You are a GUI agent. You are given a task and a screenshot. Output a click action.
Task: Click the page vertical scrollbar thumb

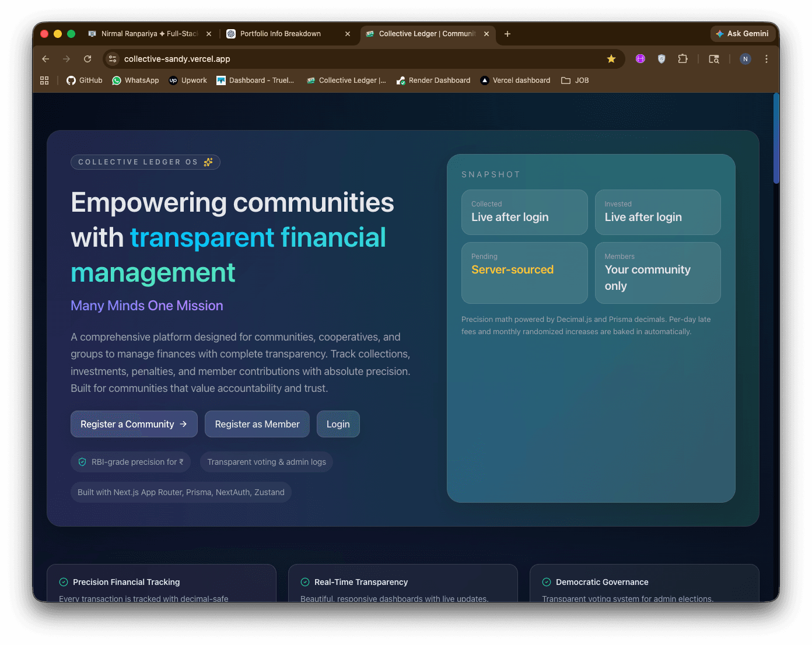tap(776, 139)
